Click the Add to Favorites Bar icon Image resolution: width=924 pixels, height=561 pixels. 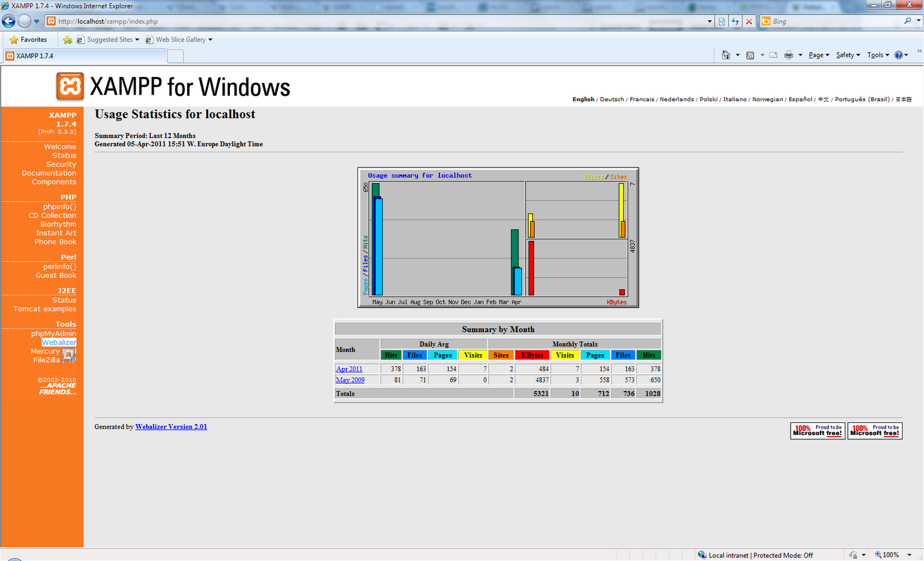pos(68,40)
